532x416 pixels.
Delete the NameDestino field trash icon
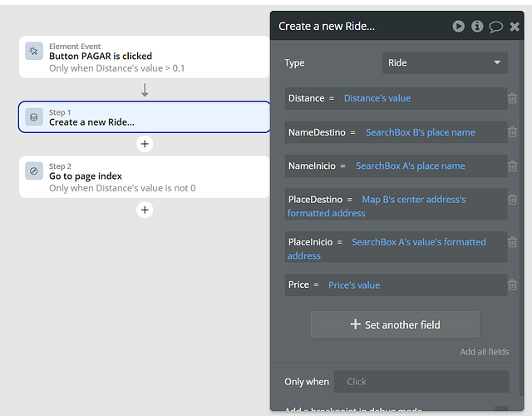pyautogui.click(x=513, y=132)
